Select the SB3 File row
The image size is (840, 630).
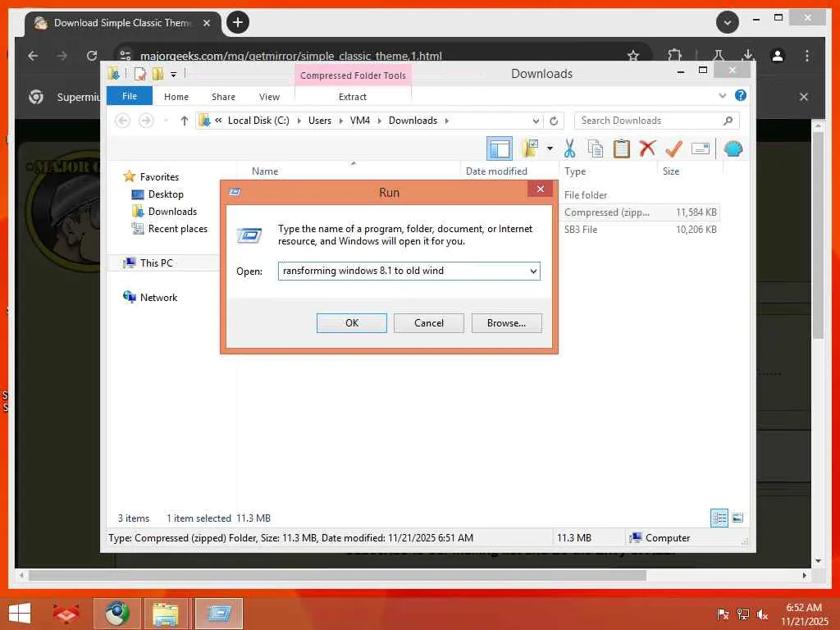coord(640,230)
